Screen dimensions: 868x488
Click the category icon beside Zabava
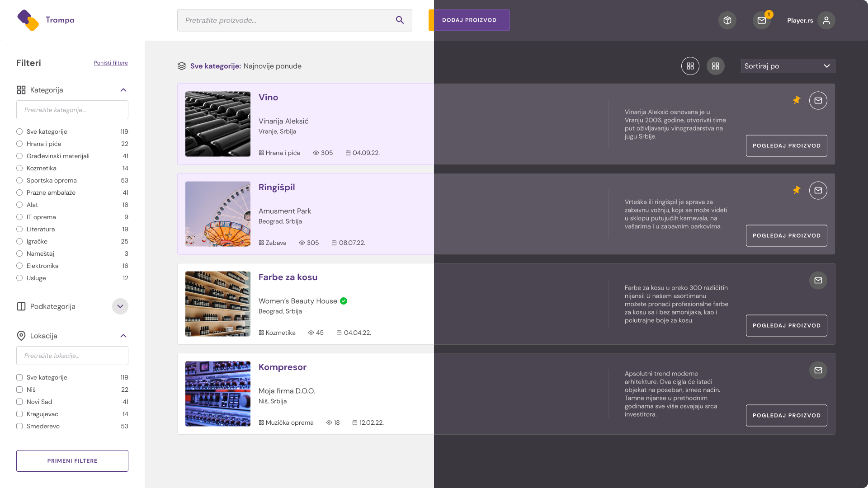[261, 243]
